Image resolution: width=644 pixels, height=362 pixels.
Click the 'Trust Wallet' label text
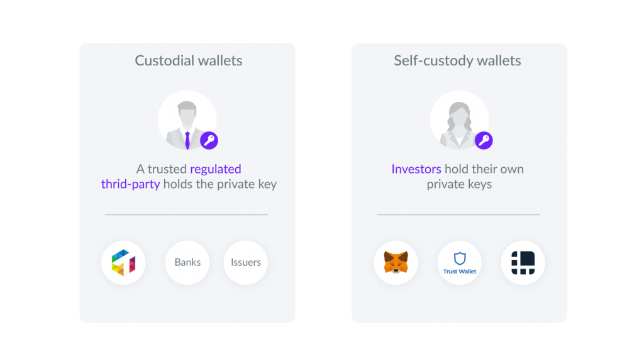pos(460,271)
